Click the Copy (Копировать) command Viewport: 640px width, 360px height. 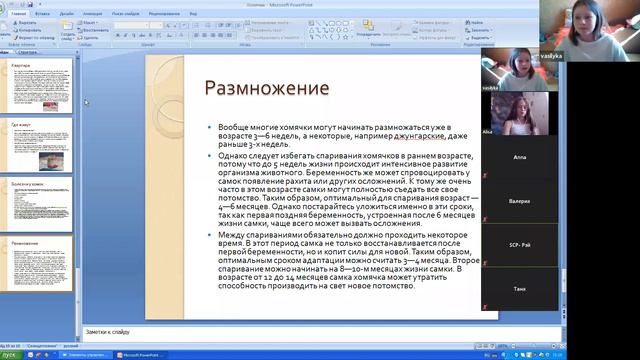pyautogui.click(x=27, y=30)
